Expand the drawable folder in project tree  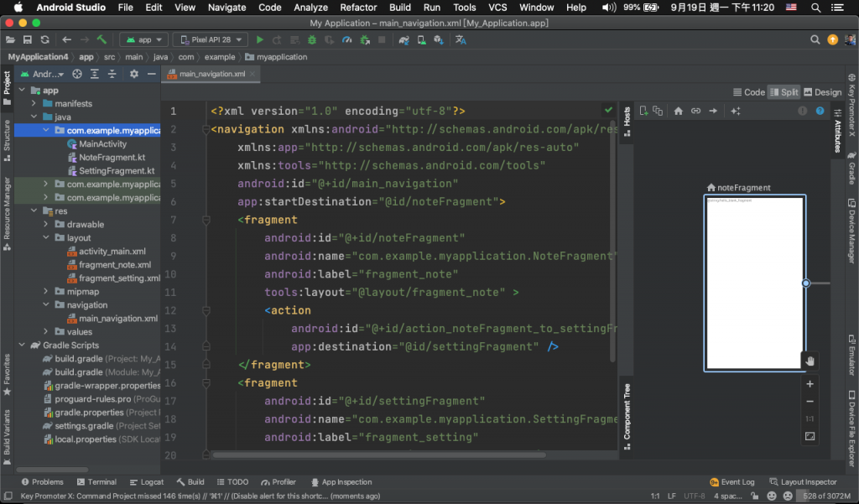click(46, 225)
